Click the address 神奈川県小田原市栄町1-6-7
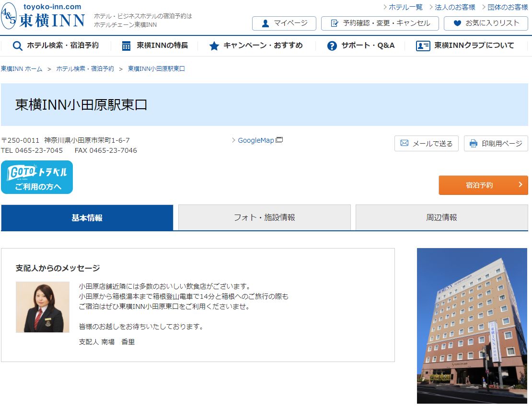The width and height of the screenshot is (532, 408). pos(87,140)
